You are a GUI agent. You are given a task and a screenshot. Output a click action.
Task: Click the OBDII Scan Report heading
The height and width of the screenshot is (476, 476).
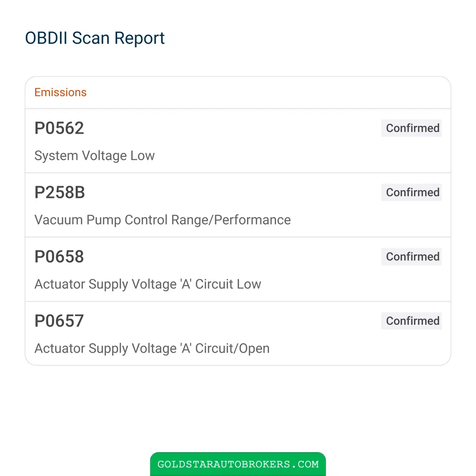click(95, 39)
